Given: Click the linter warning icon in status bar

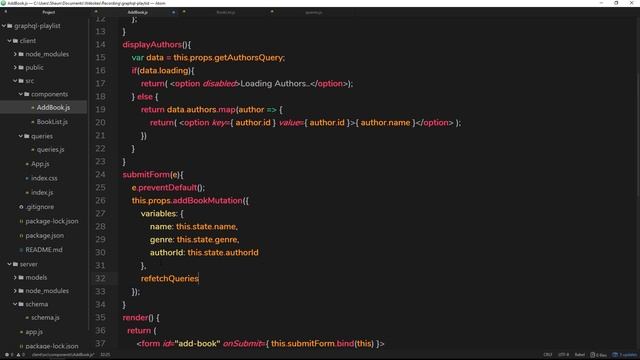Looking at the screenshot, I should click(x=18, y=355).
